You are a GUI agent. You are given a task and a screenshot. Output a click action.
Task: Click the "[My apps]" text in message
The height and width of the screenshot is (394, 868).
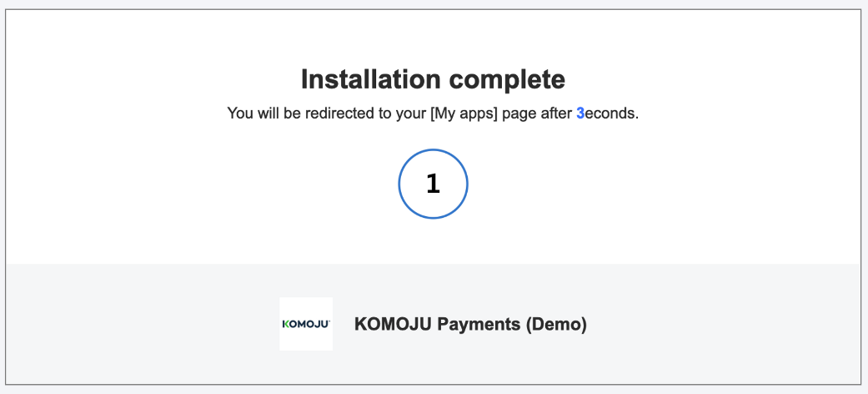pos(464,114)
